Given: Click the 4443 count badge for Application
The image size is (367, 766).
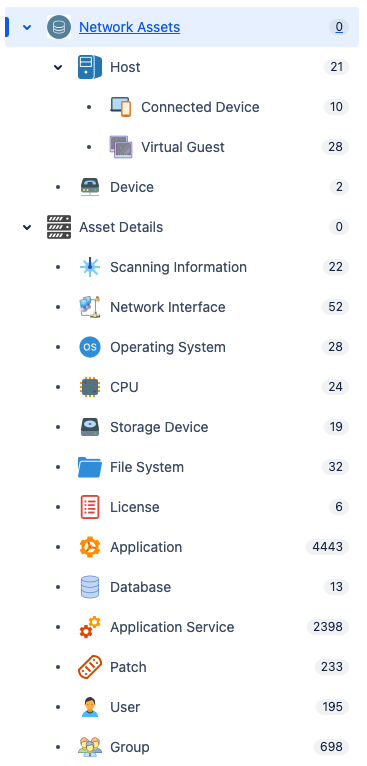Looking at the screenshot, I should coord(327,547).
